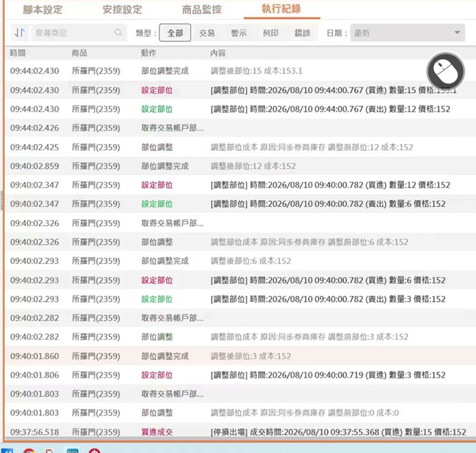Screen dimensions: 476x453
Task: Filter records by 交易 type
Action: click(x=207, y=33)
